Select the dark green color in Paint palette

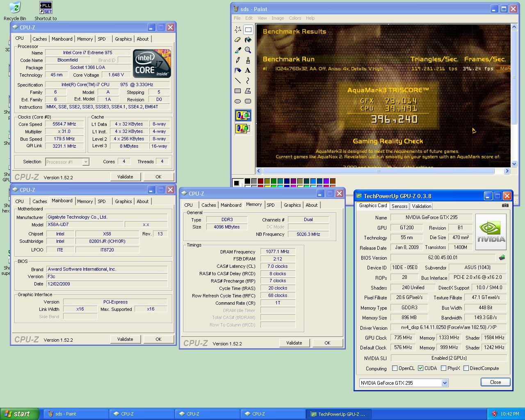point(274,181)
